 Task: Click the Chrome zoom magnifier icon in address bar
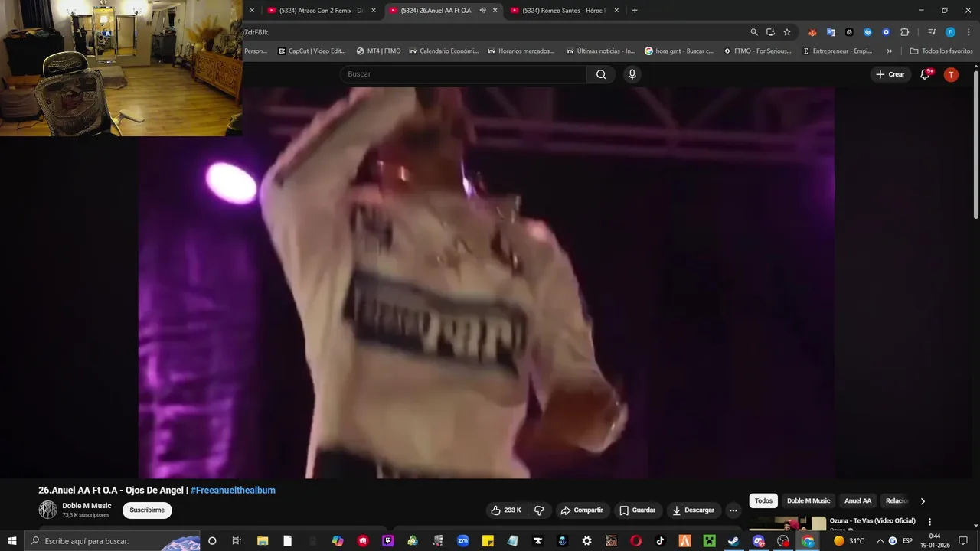pos(754,32)
